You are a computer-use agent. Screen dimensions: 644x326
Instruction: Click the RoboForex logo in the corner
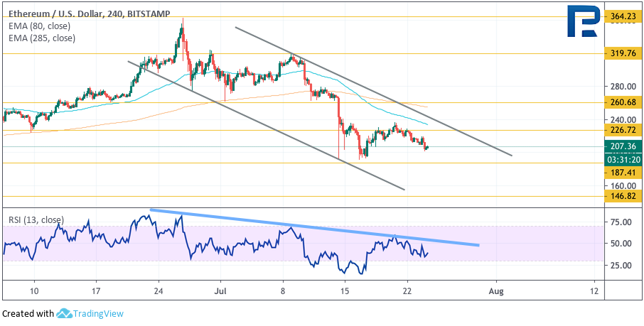583,21
